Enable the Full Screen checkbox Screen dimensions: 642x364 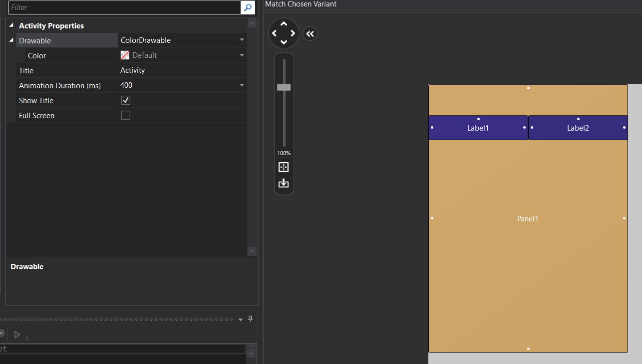click(126, 115)
